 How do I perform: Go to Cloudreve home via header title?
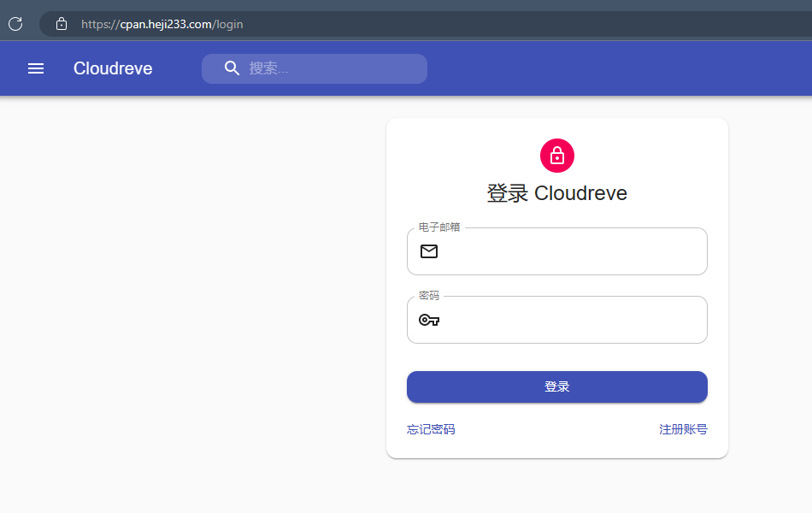point(113,68)
